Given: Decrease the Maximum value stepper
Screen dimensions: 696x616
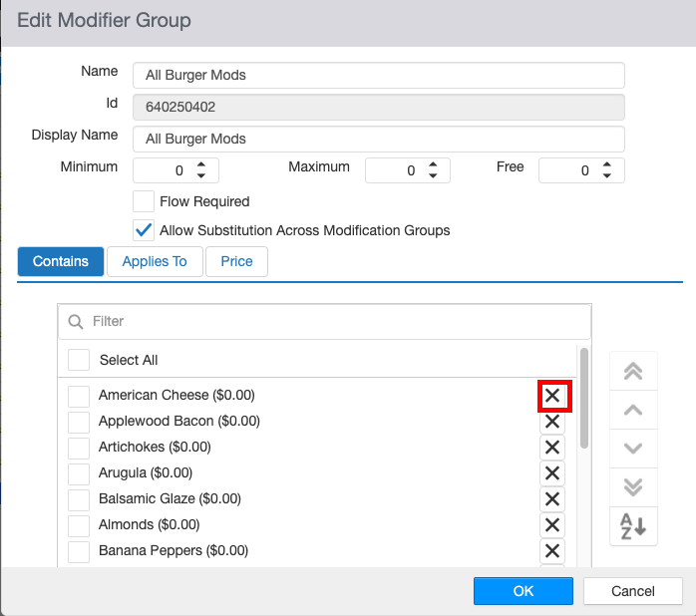Looking at the screenshot, I should click(x=434, y=176).
